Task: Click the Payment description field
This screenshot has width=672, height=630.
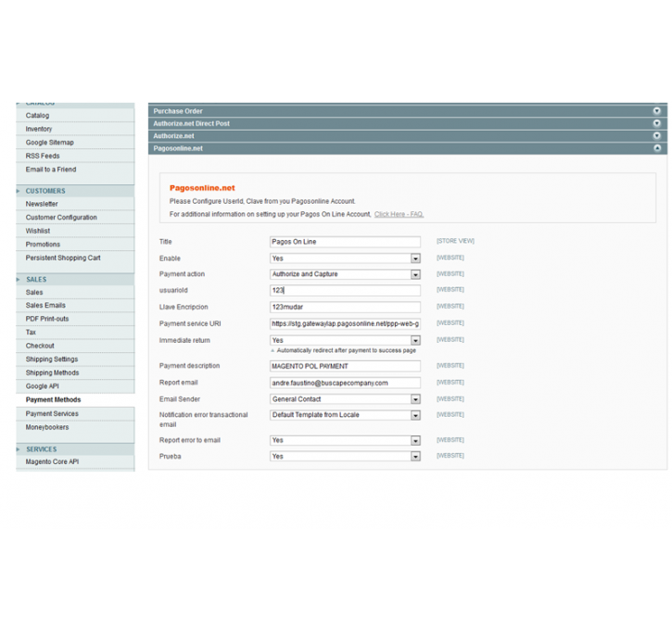Action: [345, 366]
